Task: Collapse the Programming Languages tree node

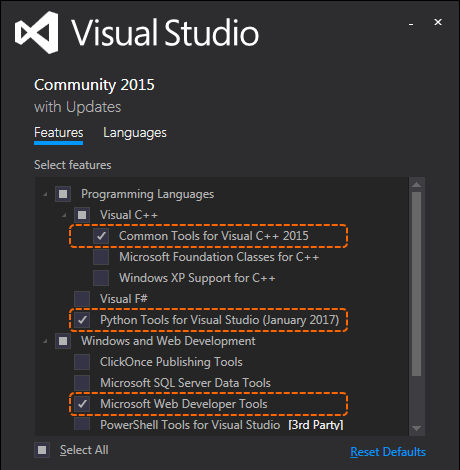Action: tap(45, 194)
